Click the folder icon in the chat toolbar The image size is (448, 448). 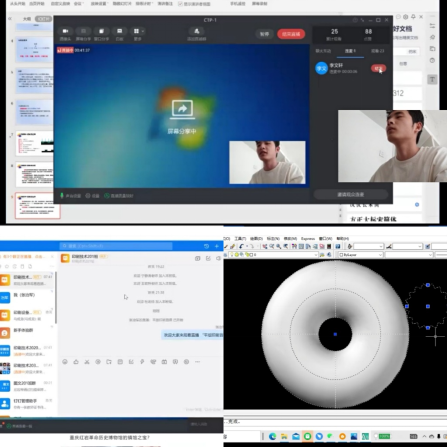(109, 362)
